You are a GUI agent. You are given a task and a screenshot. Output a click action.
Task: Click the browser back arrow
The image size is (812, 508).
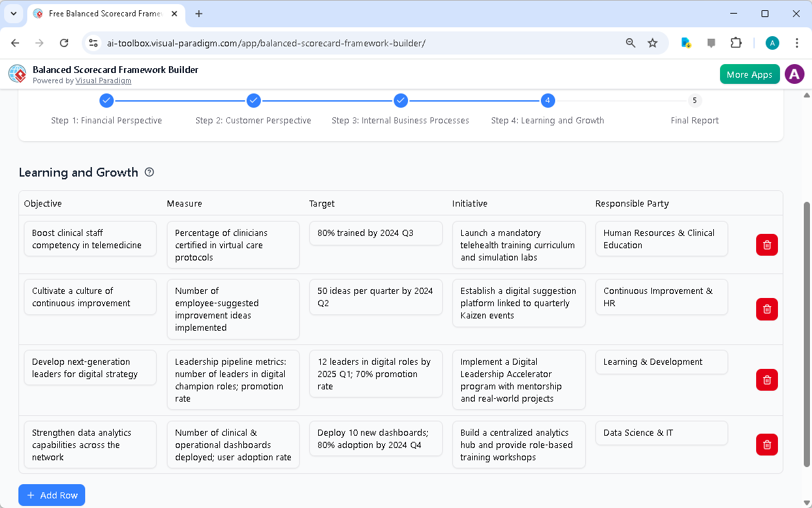(x=15, y=42)
